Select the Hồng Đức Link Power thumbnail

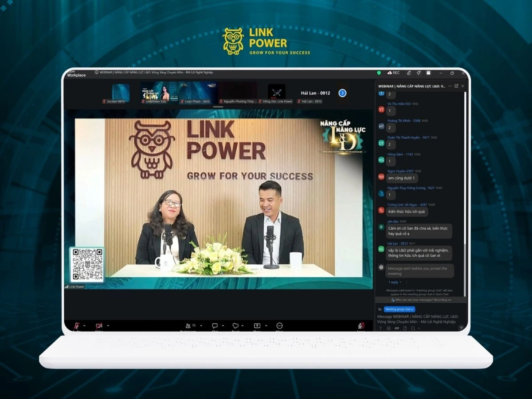(277, 94)
